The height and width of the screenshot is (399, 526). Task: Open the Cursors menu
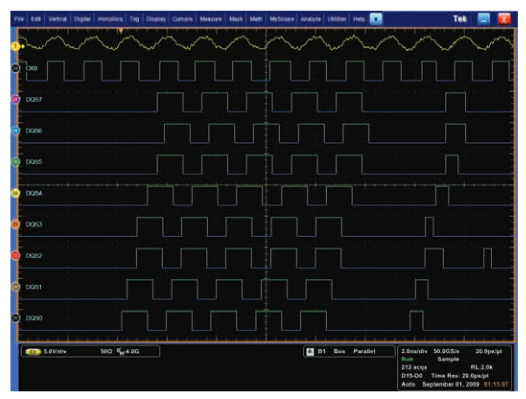(182, 19)
